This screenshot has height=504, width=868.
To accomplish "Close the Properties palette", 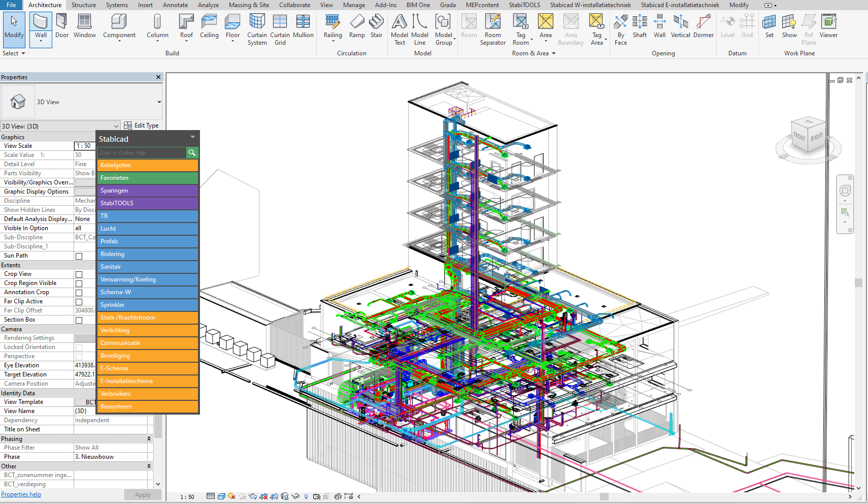I will (158, 77).
